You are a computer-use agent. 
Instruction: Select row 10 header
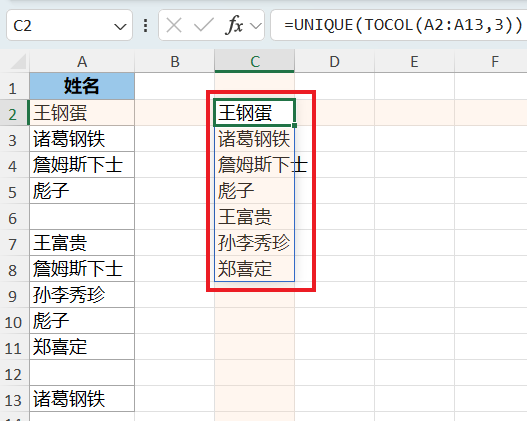(x=13, y=322)
